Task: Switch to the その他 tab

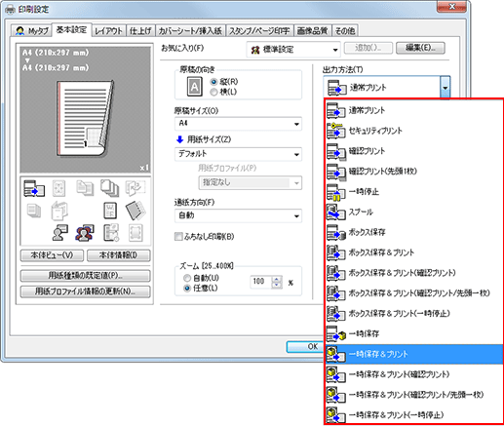Action: click(x=345, y=31)
